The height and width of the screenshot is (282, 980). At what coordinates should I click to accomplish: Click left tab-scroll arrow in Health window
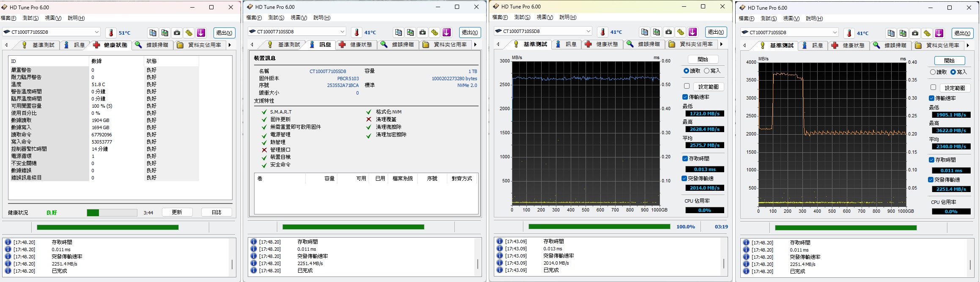tap(6, 45)
